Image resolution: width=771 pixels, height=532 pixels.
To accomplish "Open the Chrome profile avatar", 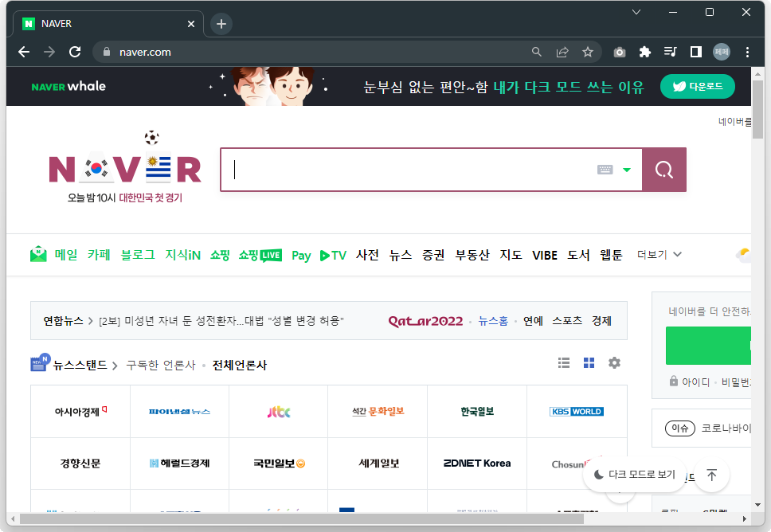I will 722,52.
